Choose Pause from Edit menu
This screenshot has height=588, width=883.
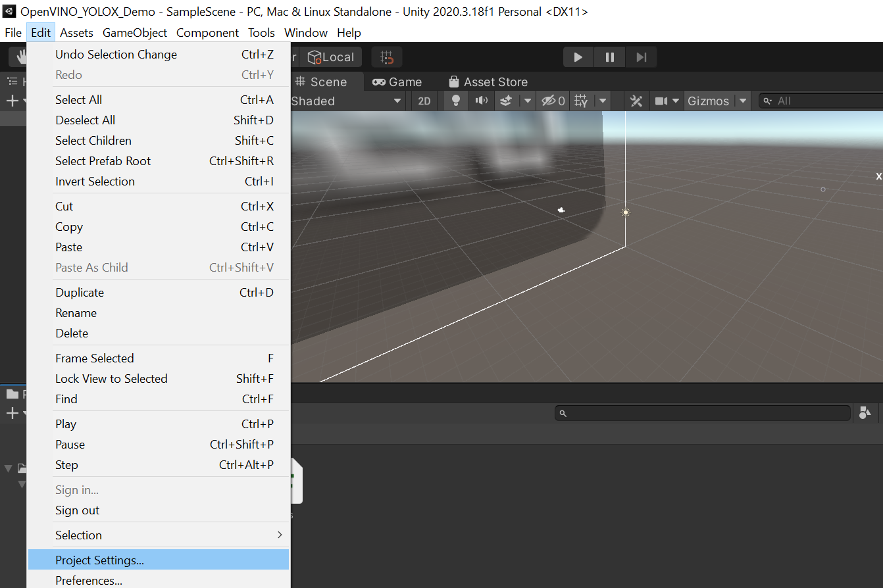pos(159,445)
